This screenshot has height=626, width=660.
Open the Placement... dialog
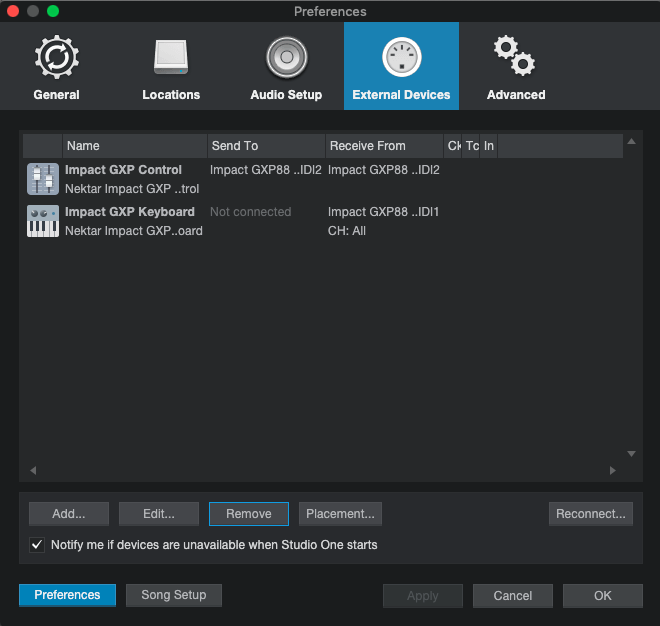(340, 514)
